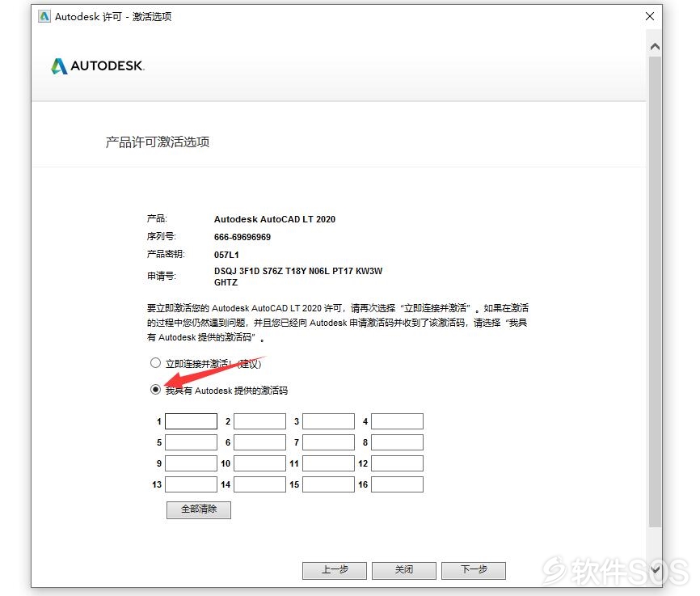
Task: Click the 关闭 close button
Action: (404, 571)
